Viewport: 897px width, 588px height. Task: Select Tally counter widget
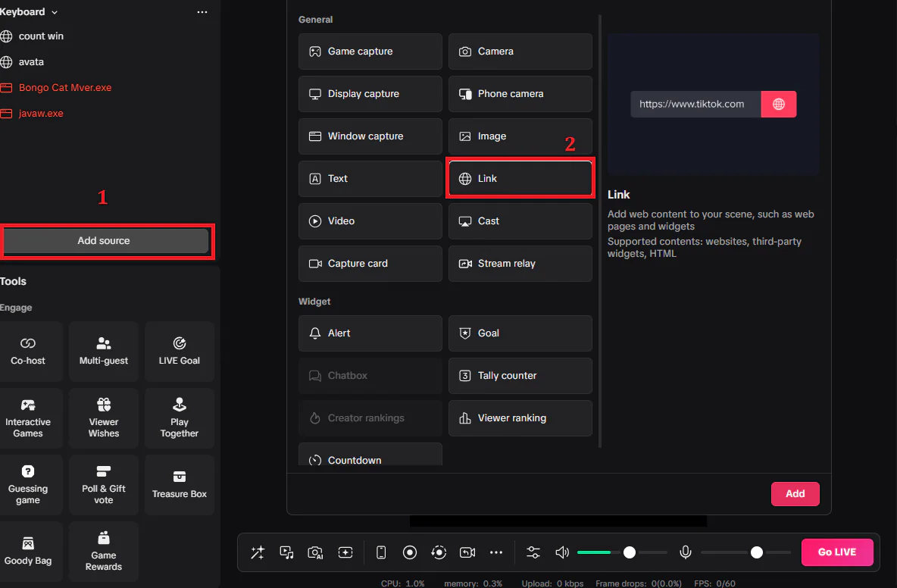click(520, 375)
